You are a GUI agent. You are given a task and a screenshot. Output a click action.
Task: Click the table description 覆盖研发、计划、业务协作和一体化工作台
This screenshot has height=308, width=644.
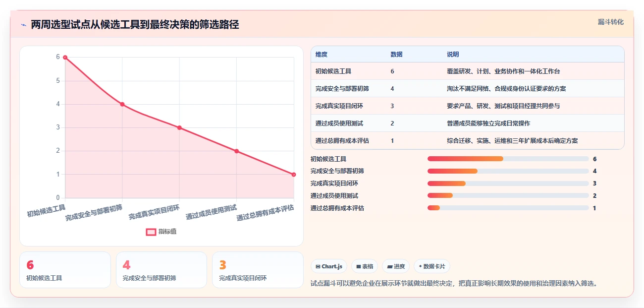pyautogui.click(x=503, y=71)
